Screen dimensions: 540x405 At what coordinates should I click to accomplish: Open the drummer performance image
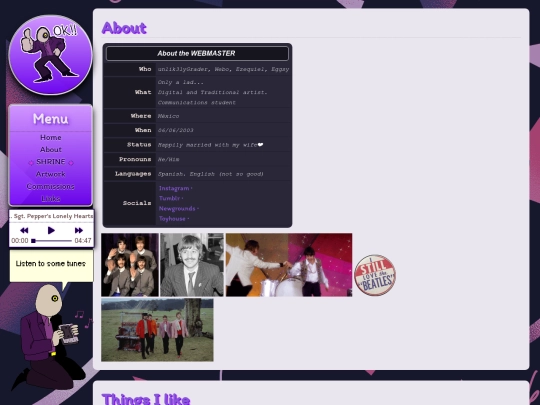(289, 265)
